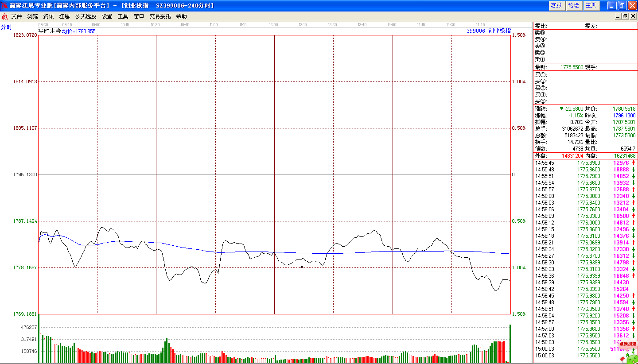This screenshot has width=638, height=364.
Task: Click the black marker dot on price line
Action: click(302, 267)
